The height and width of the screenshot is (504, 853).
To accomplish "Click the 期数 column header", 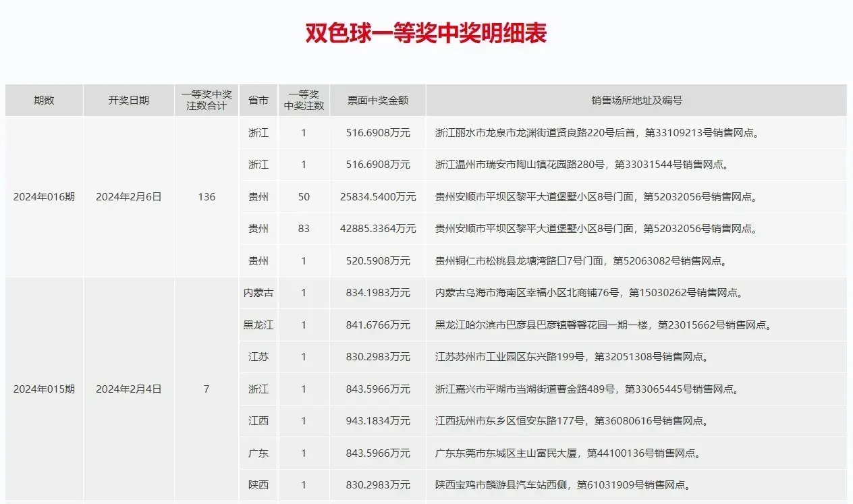I will 44,101.
